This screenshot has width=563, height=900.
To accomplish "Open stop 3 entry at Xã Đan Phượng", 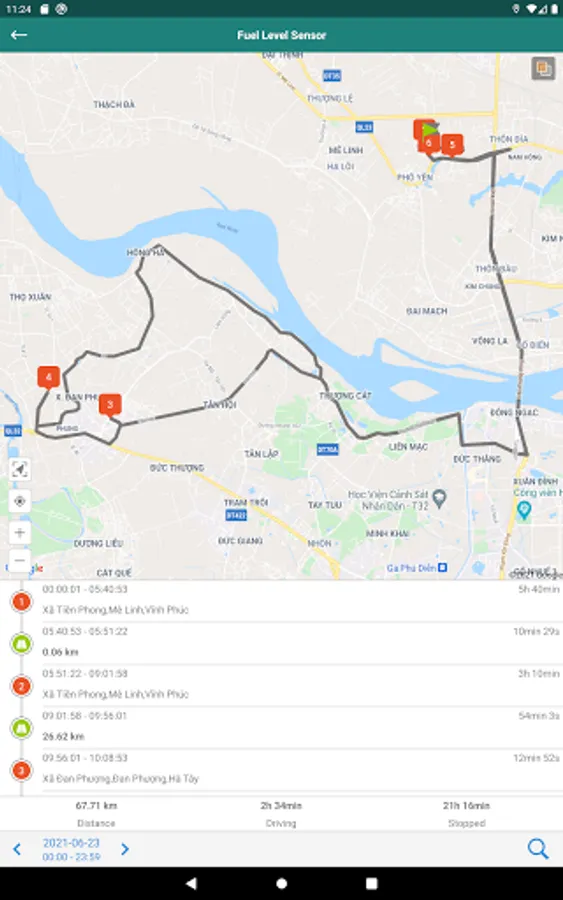I will point(281,770).
